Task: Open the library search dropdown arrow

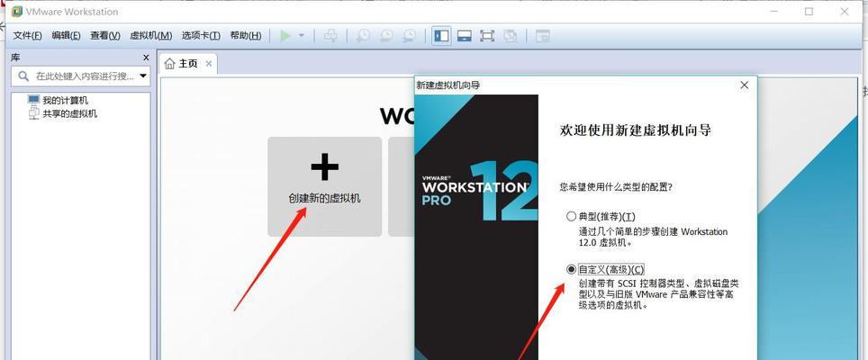Action: (x=143, y=76)
